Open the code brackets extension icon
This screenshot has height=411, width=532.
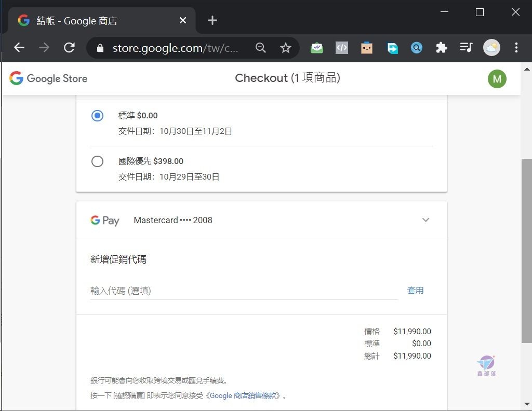tap(342, 48)
